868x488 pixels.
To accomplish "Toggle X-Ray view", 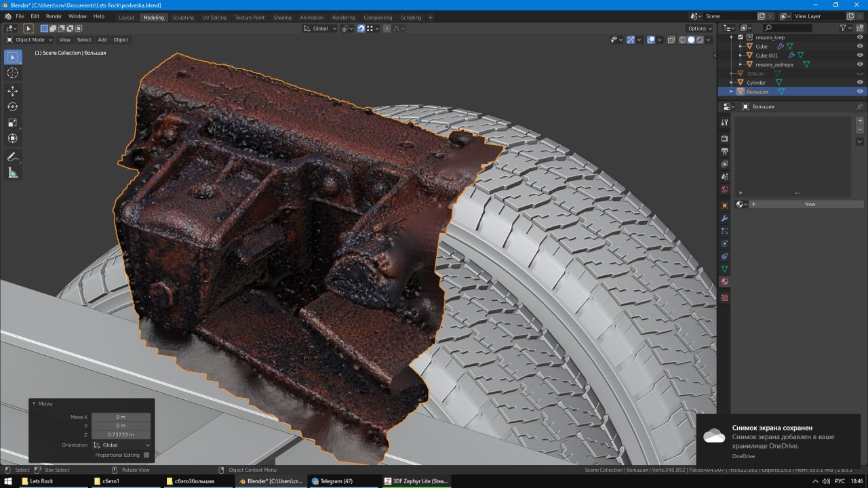I will [x=671, y=39].
